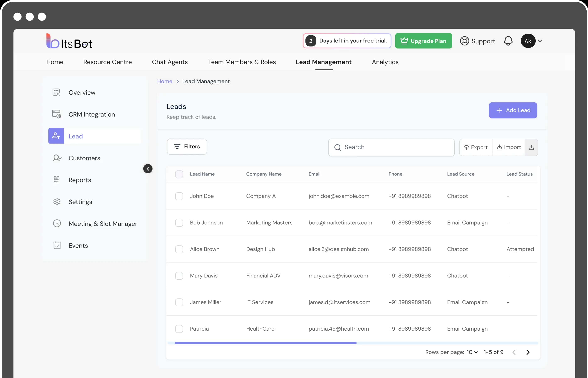Open the Chat Agents tab

coord(170,62)
